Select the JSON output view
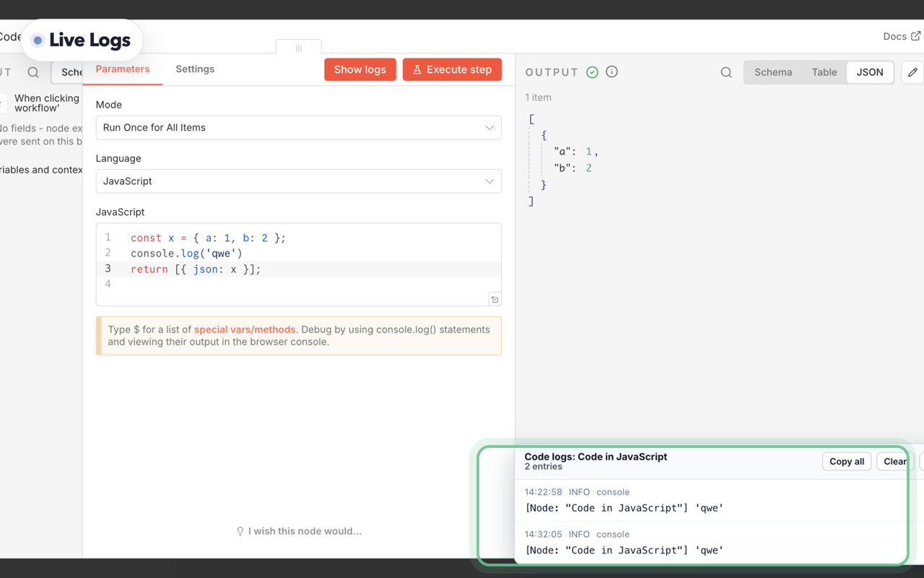924x578 pixels. click(x=870, y=72)
